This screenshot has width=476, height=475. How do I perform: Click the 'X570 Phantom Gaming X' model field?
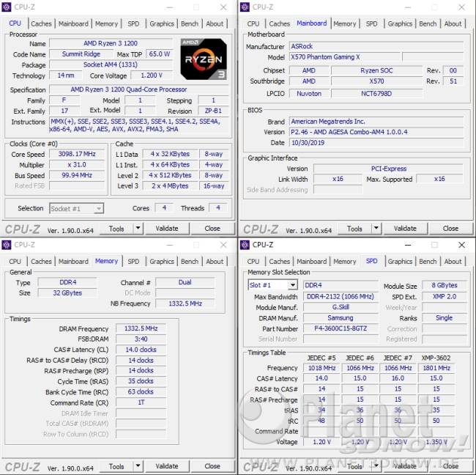coord(344,57)
